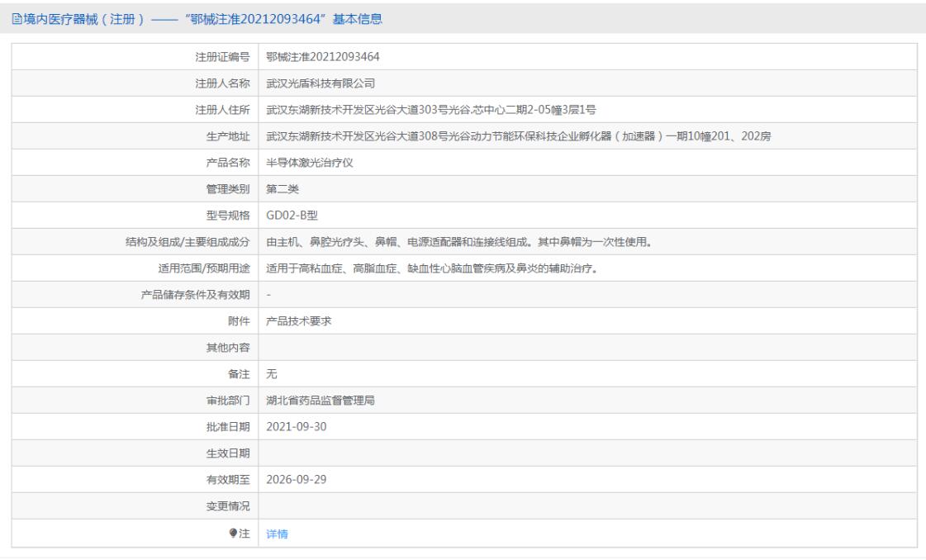Click management category value 第二类
Image resolution: width=926 pixels, height=560 pixels.
(283, 189)
